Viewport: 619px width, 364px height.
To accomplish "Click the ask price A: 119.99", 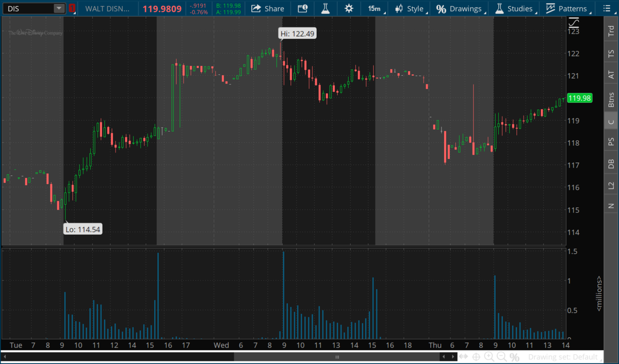I will pyautogui.click(x=229, y=12).
